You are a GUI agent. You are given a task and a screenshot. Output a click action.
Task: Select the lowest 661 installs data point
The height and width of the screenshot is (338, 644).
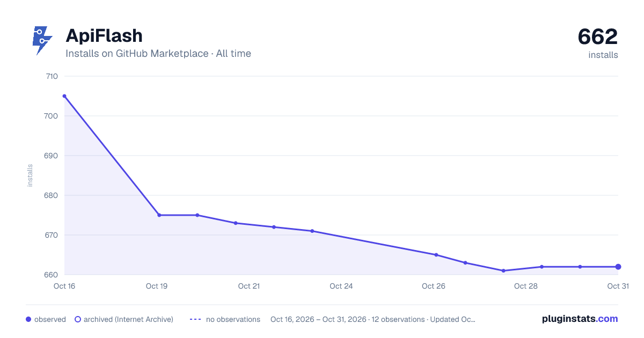point(503,271)
